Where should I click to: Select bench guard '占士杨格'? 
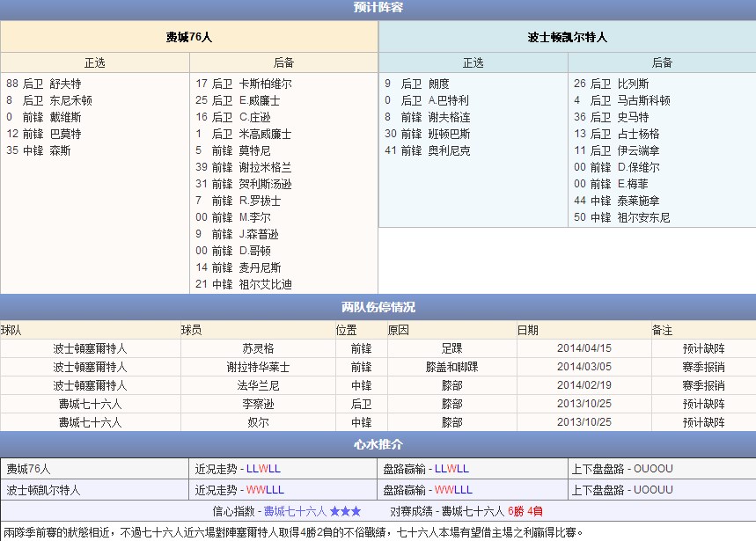(x=638, y=134)
